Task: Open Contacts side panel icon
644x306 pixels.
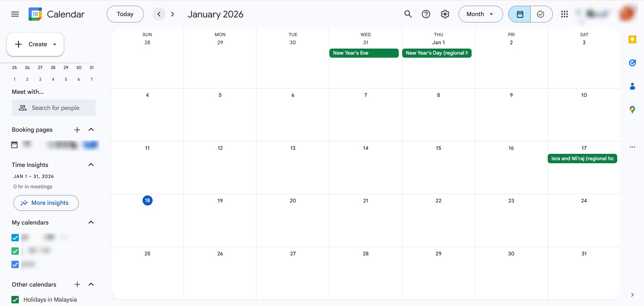Action: point(632,86)
